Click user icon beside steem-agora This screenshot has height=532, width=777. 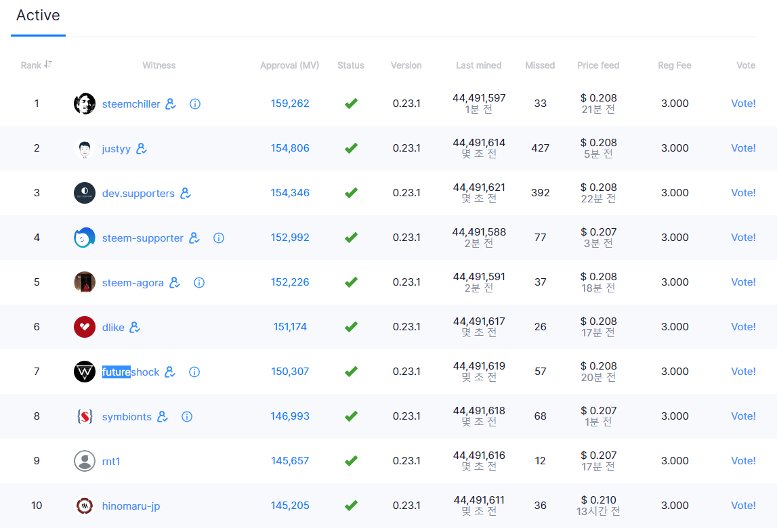click(174, 282)
